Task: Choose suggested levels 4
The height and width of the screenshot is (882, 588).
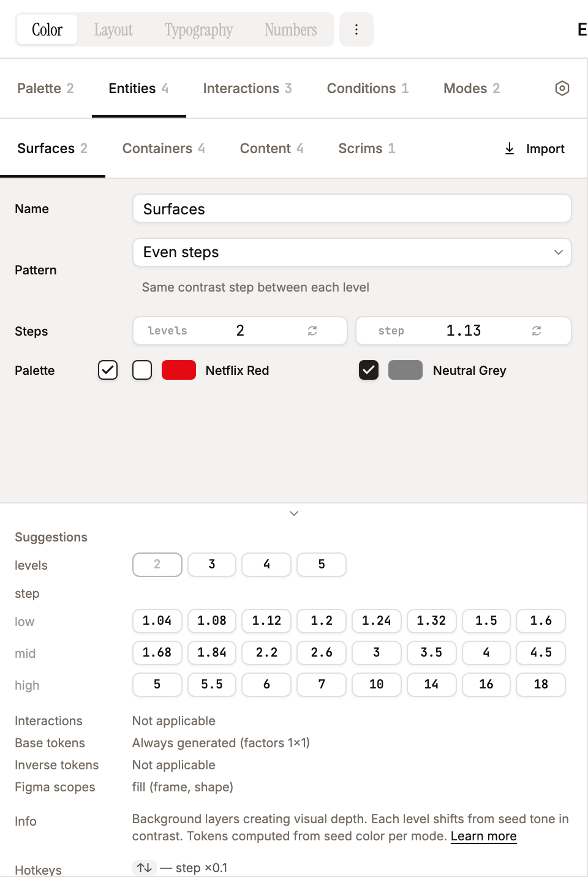Action: click(x=266, y=565)
